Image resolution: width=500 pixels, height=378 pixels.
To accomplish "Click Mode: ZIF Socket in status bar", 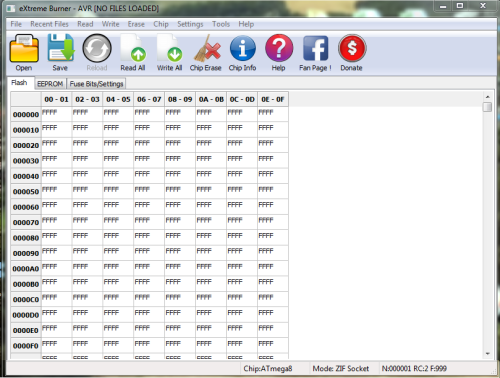I will click(x=341, y=368).
